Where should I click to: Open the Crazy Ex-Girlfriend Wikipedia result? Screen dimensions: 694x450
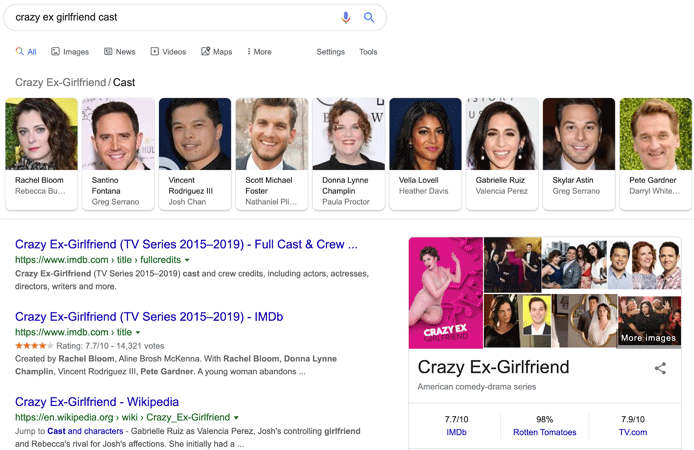(x=97, y=402)
